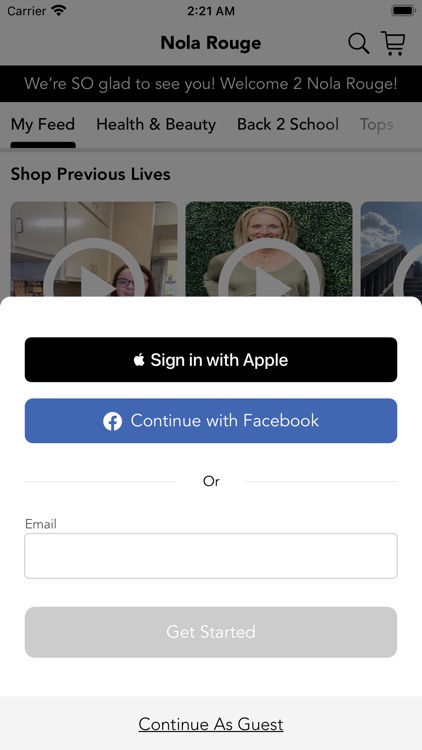This screenshot has height=750, width=422.
Task: Tap the Apple logo on sign-in button
Action: click(139, 360)
